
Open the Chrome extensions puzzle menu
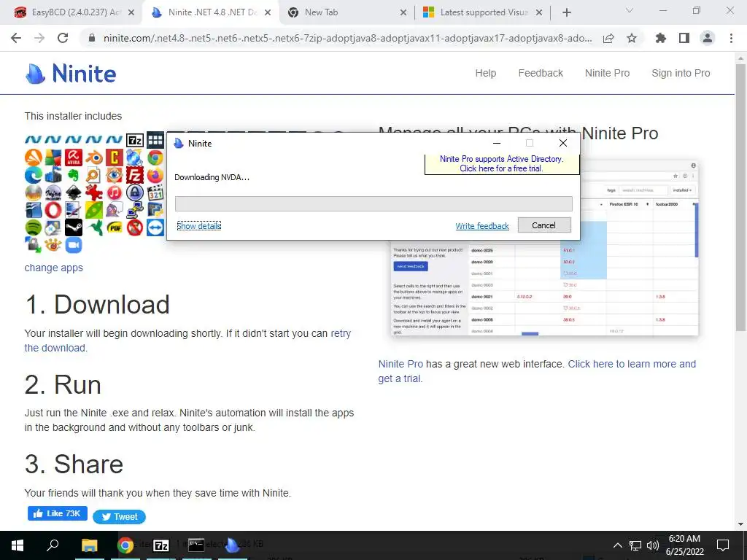pos(660,38)
